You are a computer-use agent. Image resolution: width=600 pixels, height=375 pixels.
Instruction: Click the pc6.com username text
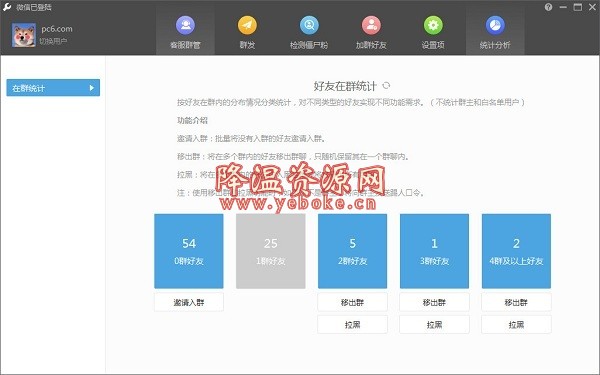(57, 29)
